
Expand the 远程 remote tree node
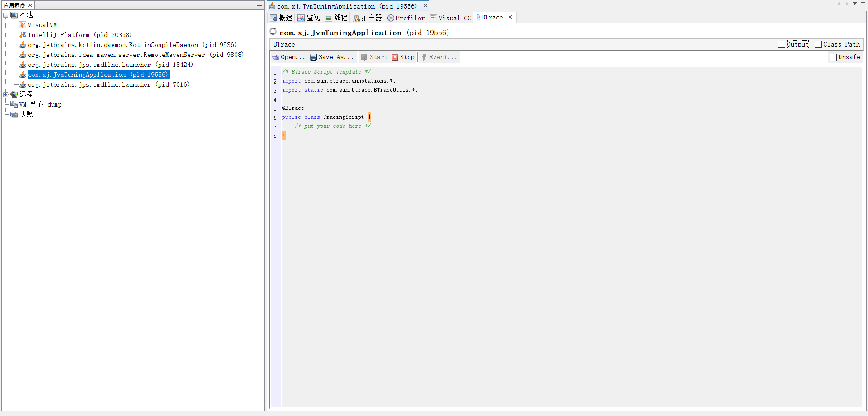(6, 94)
